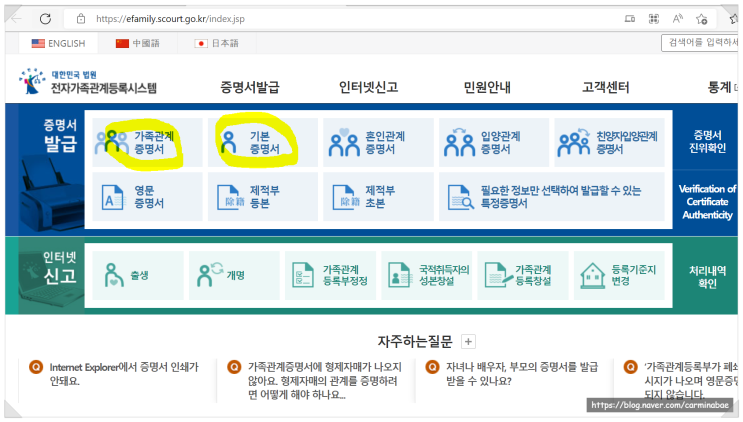
Task: Click the 기본 증명서 single person icon
Action: pos(228,143)
